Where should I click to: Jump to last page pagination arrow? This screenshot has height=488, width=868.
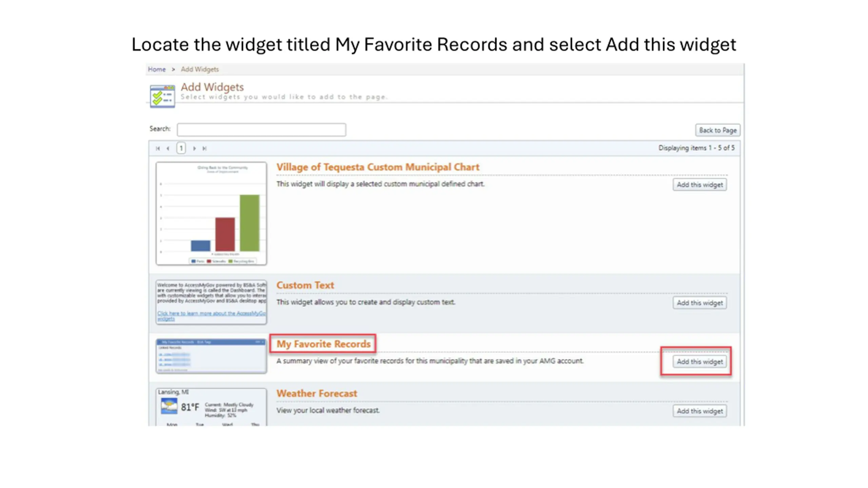(x=204, y=148)
